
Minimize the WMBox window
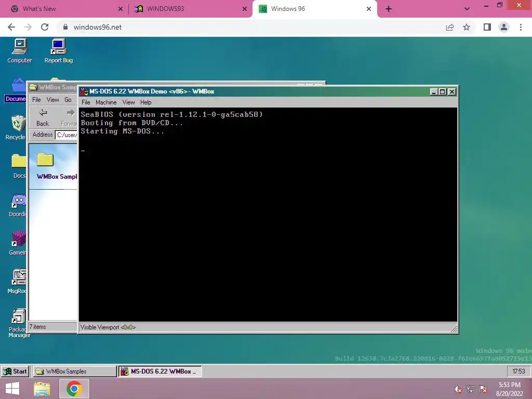click(x=434, y=92)
